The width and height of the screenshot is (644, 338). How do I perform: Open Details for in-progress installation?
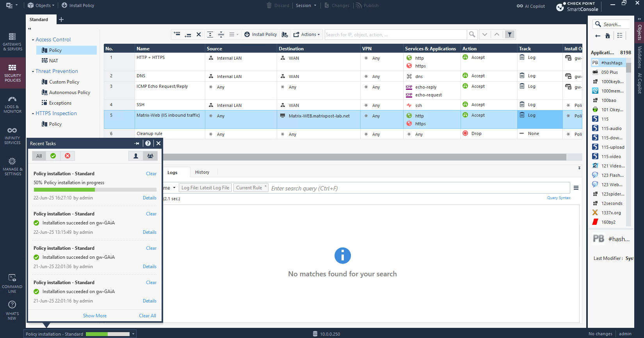[149, 198]
